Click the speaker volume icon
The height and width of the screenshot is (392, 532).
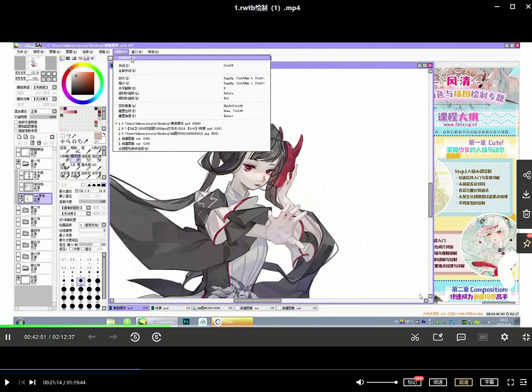(360, 382)
